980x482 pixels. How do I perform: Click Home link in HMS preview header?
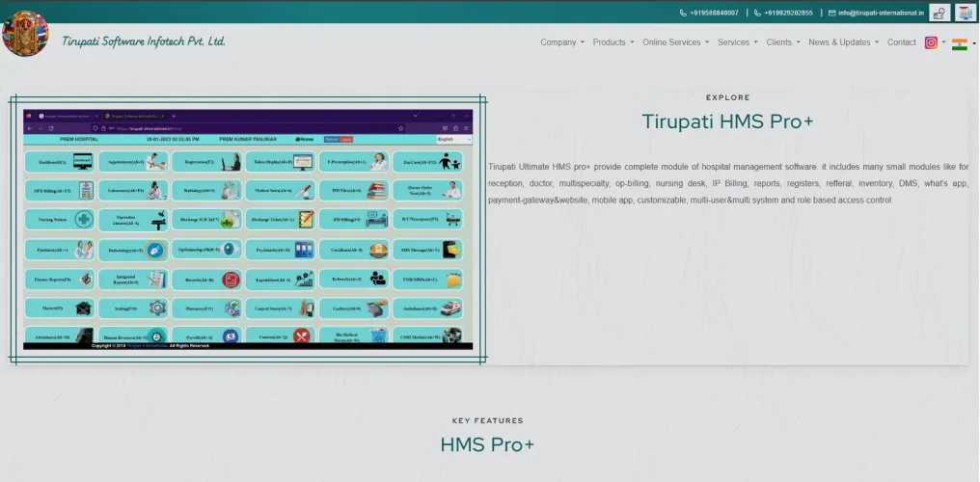(305, 139)
